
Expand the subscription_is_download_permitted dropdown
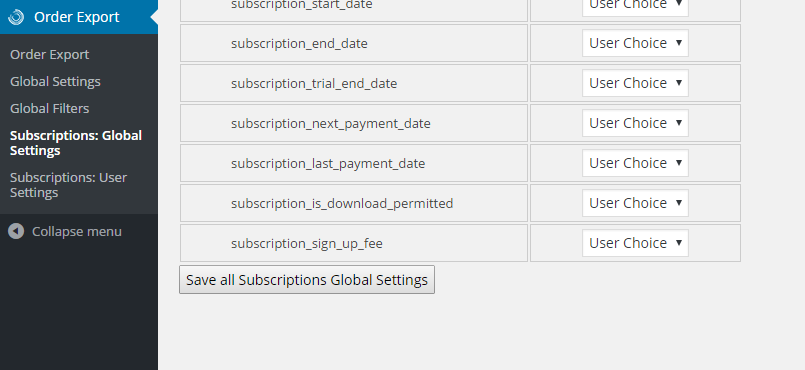[x=635, y=203]
